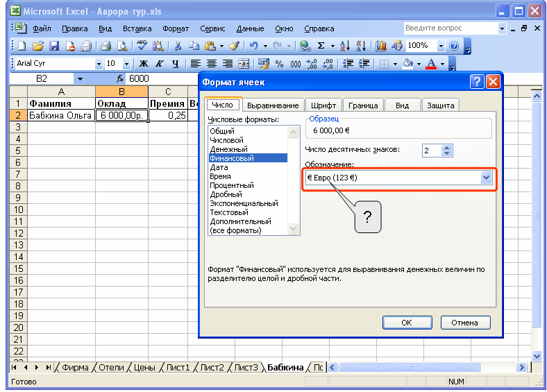Open the Arial Cyr font name dropdown
The width and height of the screenshot is (547, 392).
pyautogui.click(x=99, y=64)
